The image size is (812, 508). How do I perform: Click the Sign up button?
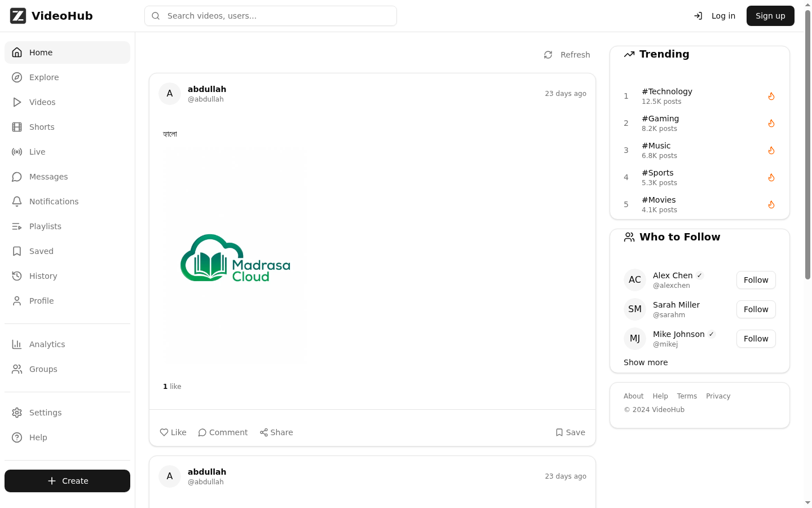pos(770,16)
